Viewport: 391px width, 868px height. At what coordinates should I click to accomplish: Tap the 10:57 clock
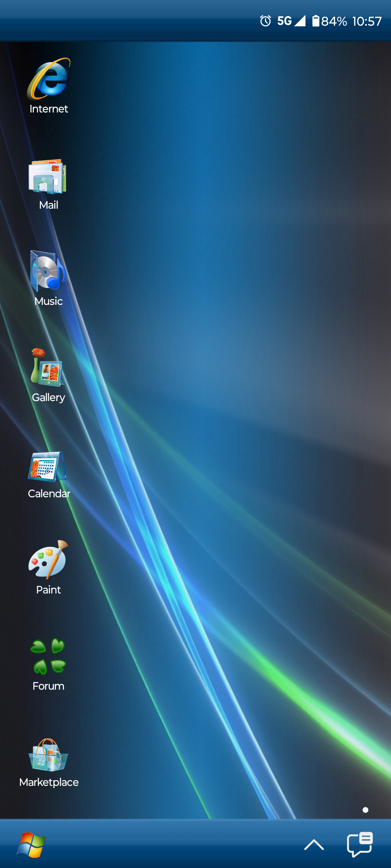367,21
